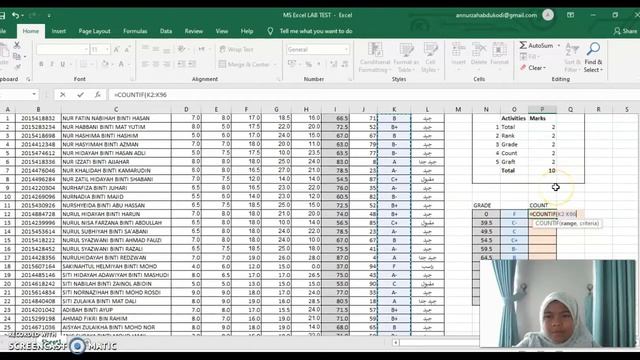
Task: Click the Copy icon in the Clipboard group
Action: [17, 56]
